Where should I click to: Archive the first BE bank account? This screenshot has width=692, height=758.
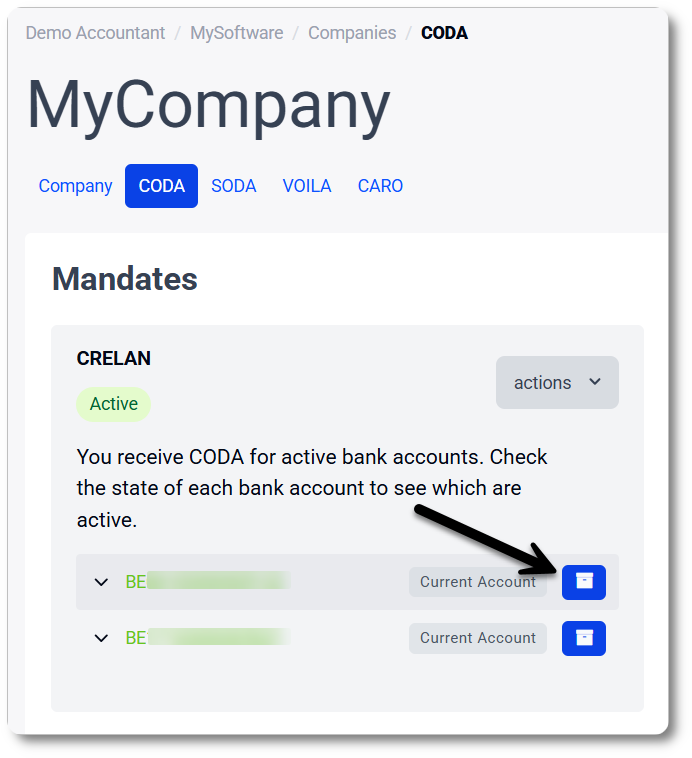(583, 582)
